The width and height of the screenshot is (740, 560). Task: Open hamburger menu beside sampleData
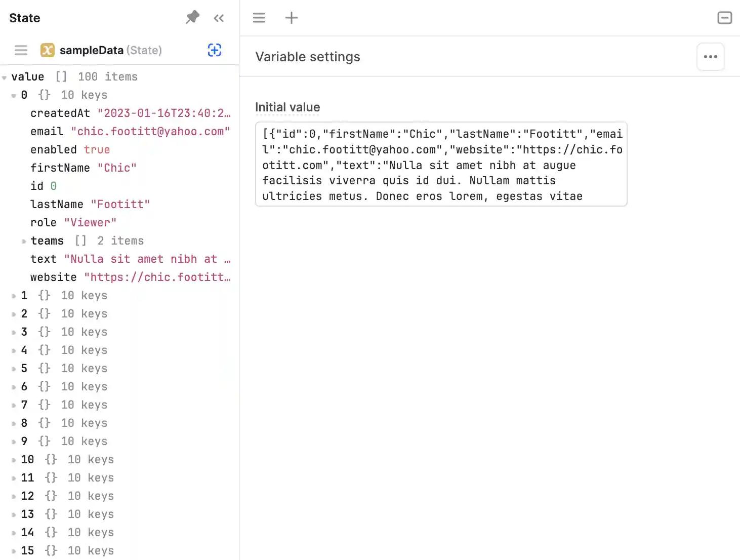21,50
